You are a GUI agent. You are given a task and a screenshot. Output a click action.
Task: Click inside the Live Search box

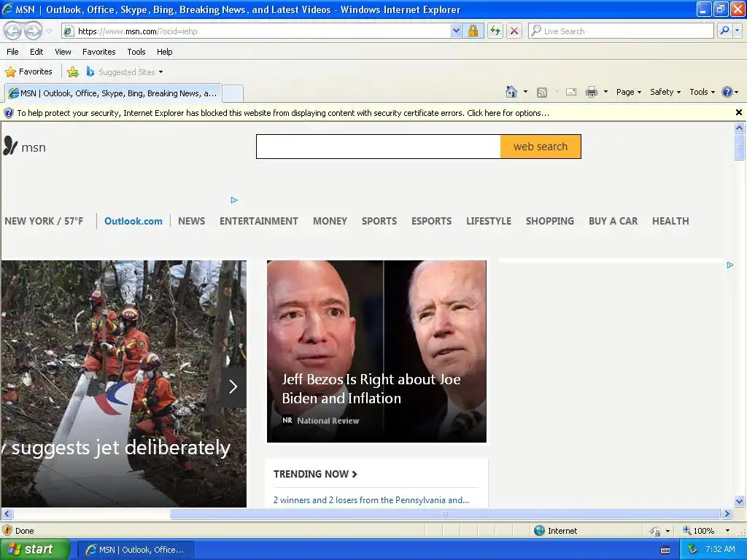click(x=621, y=31)
